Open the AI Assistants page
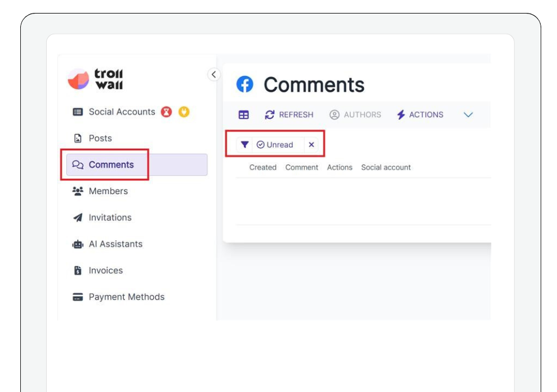Image resolution: width=557 pixels, height=392 pixels. click(115, 244)
